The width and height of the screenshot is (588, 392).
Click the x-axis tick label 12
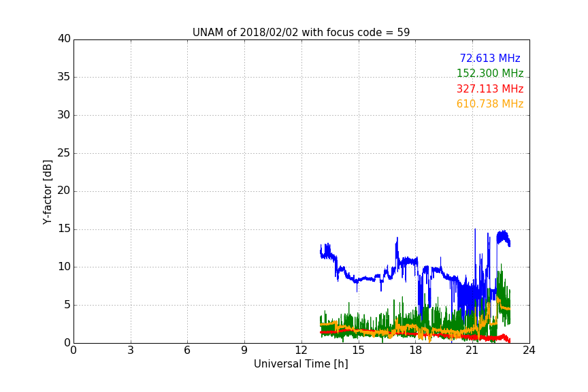point(301,350)
